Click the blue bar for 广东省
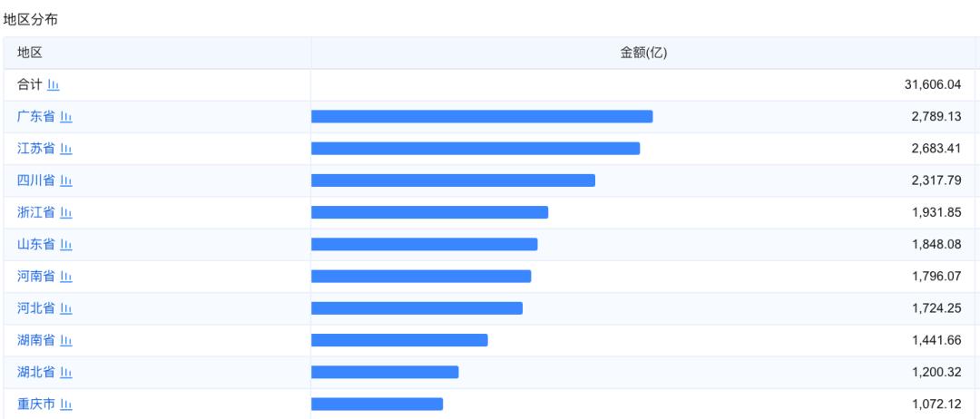Viewport: 980px width, 419px height. 482,116
